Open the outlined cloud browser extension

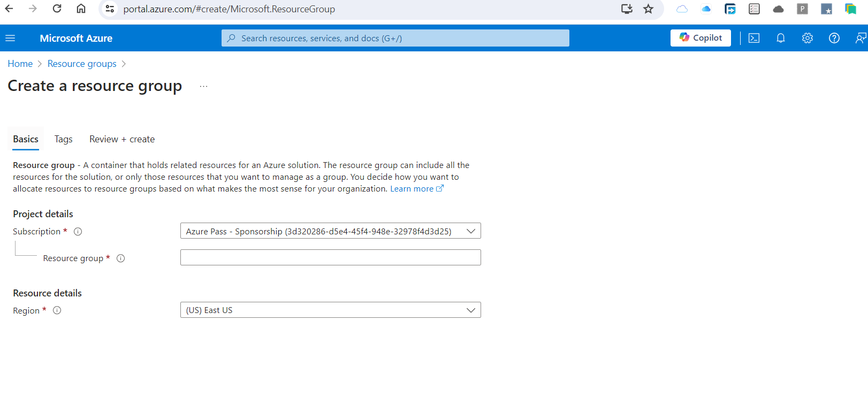point(682,9)
